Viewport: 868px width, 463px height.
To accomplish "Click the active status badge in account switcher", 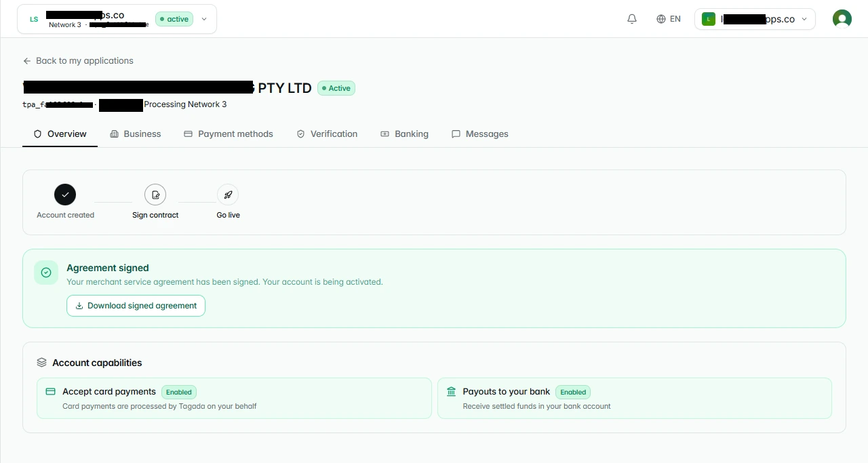I will 174,19.
